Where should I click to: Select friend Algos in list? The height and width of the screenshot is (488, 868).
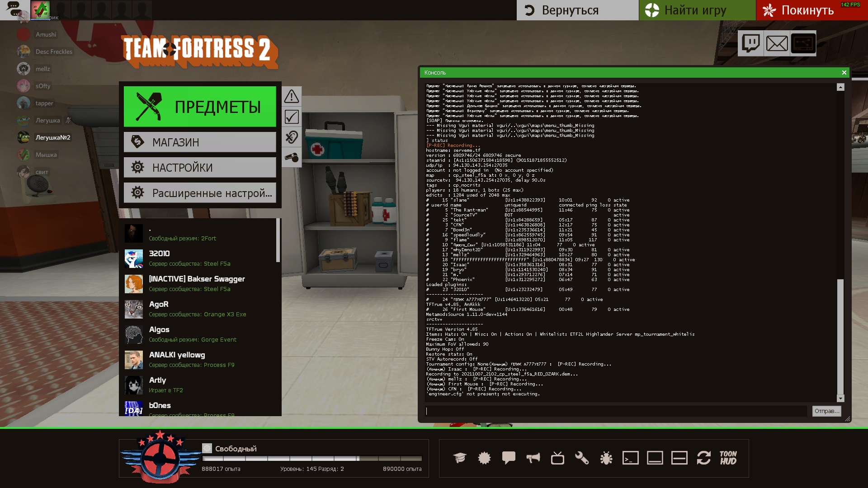[200, 334]
